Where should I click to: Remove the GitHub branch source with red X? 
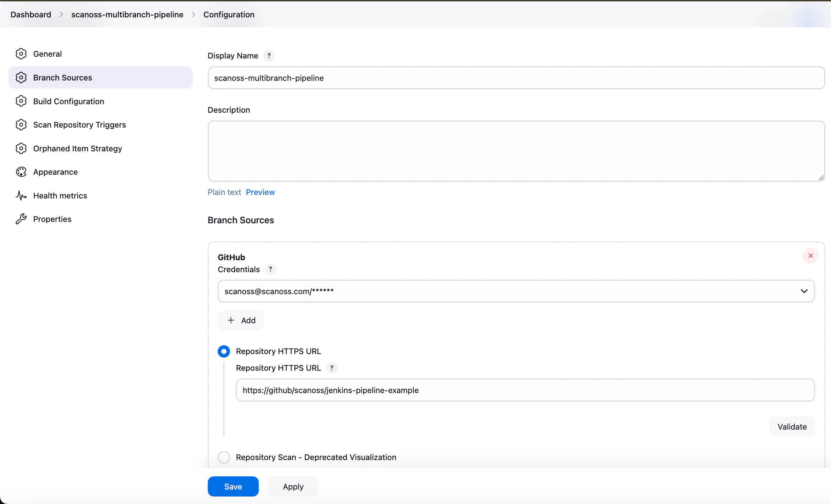coord(810,256)
